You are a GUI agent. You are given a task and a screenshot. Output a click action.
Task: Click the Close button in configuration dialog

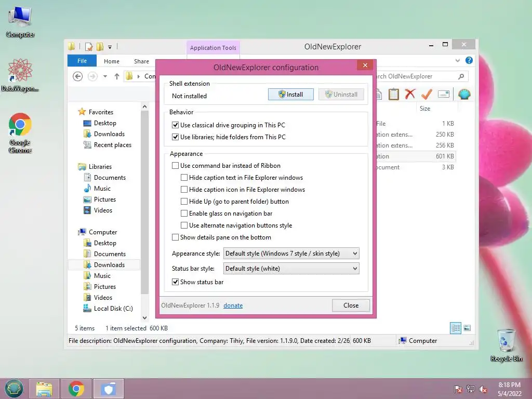click(x=351, y=305)
